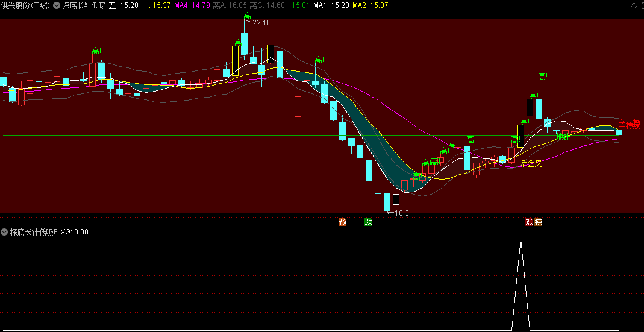
Task: Select the 十: 15.37 value
Action: (x=156, y=6)
